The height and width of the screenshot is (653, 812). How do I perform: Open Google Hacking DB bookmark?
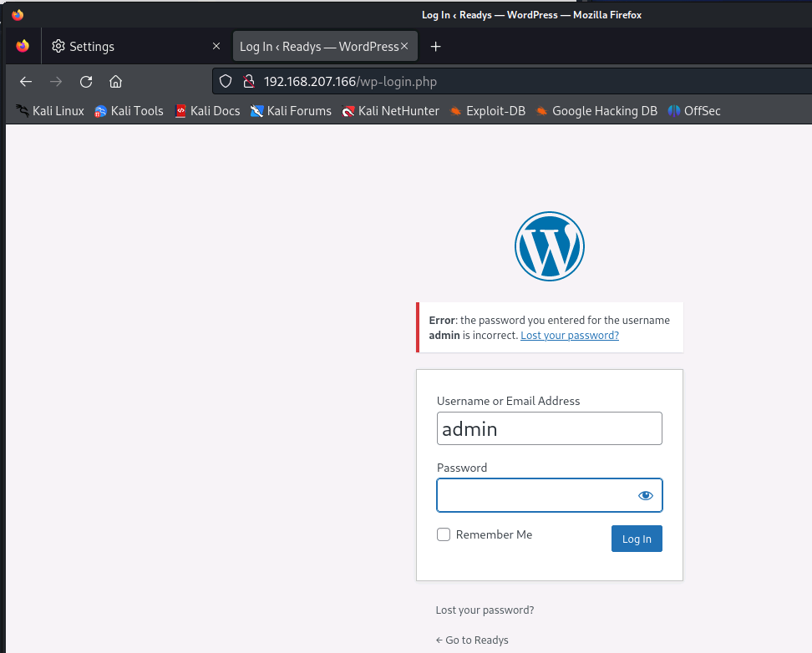pyautogui.click(x=596, y=111)
